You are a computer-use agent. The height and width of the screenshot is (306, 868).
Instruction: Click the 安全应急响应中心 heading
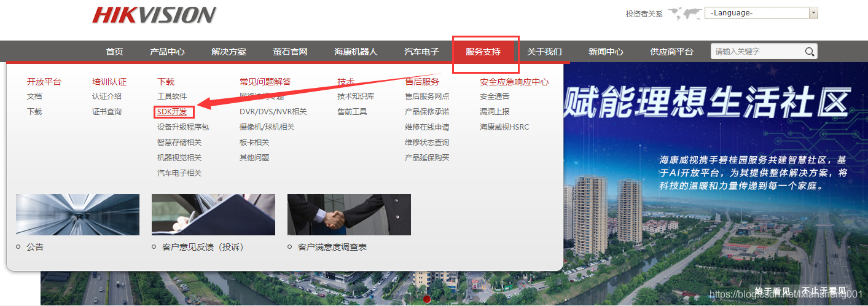[514, 81]
